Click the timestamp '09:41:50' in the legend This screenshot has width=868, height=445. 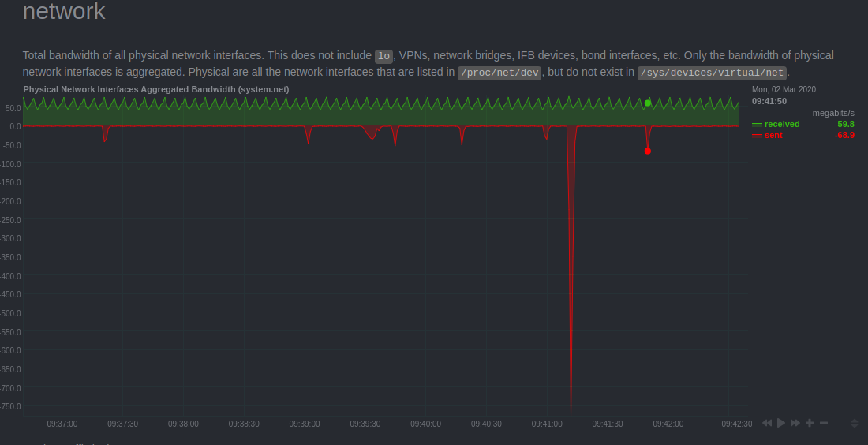pos(769,101)
